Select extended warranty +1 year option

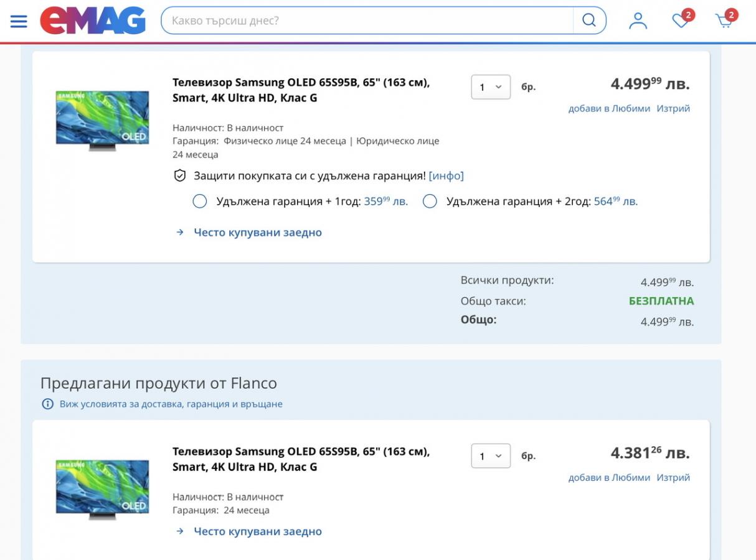point(200,201)
